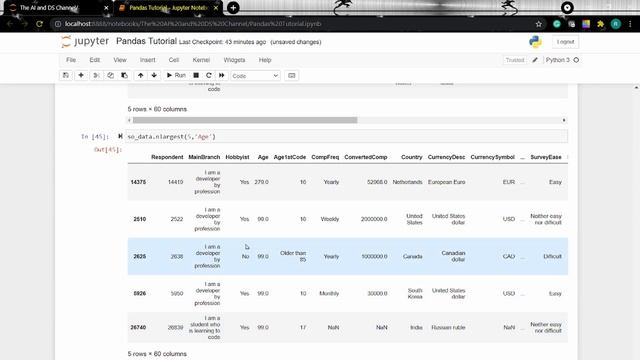Image resolution: width=640 pixels, height=360 pixels.
Task: Open the command palette keyboard icon
Action: (291, 76)
